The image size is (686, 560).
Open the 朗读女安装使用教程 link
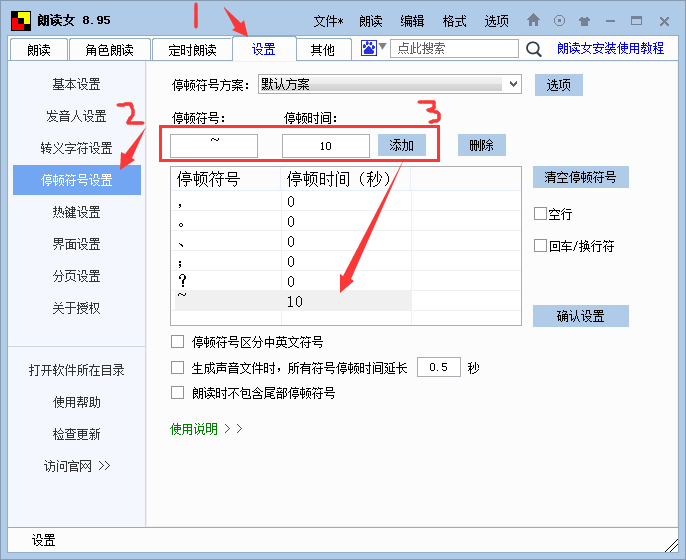click(x=610, y=48)
